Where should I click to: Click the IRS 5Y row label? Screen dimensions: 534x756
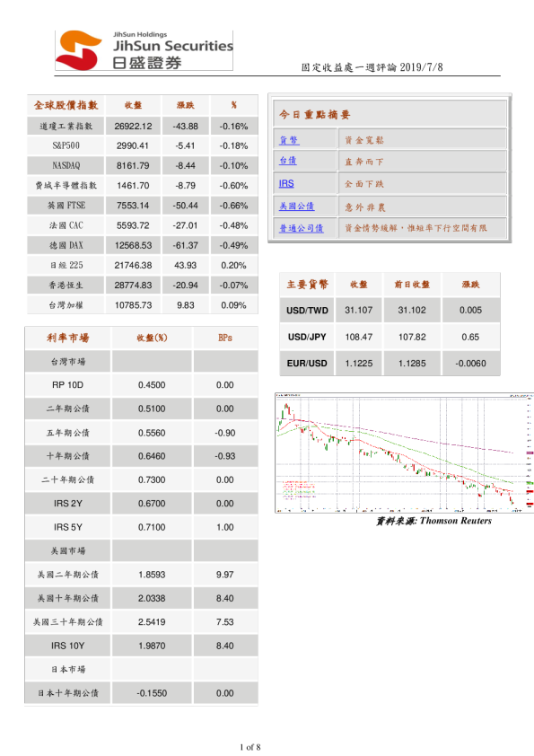coord(68,527)
